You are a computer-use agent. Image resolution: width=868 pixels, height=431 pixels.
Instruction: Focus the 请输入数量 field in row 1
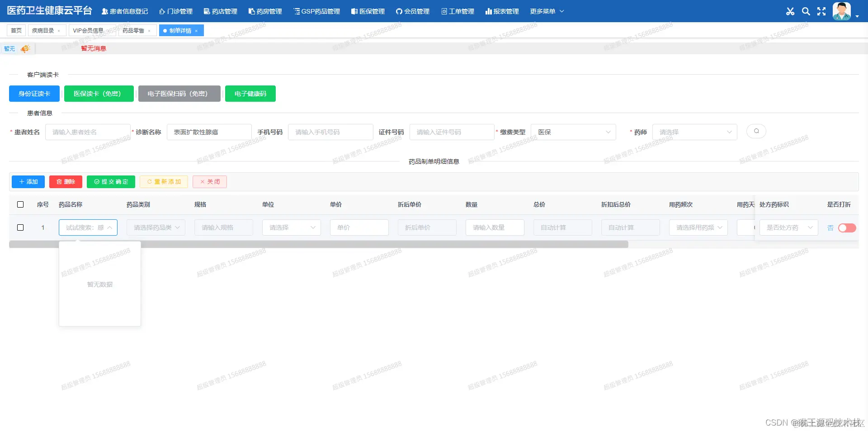(495, 227)
